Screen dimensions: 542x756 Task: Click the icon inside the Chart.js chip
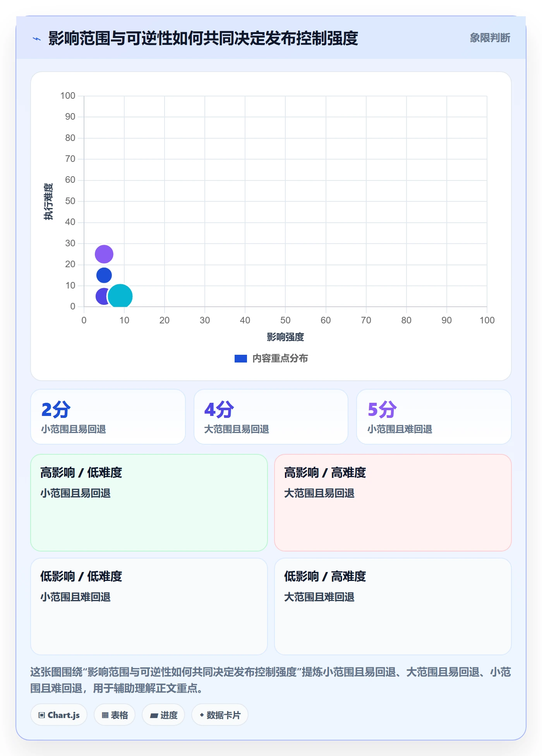click(42, 715)
